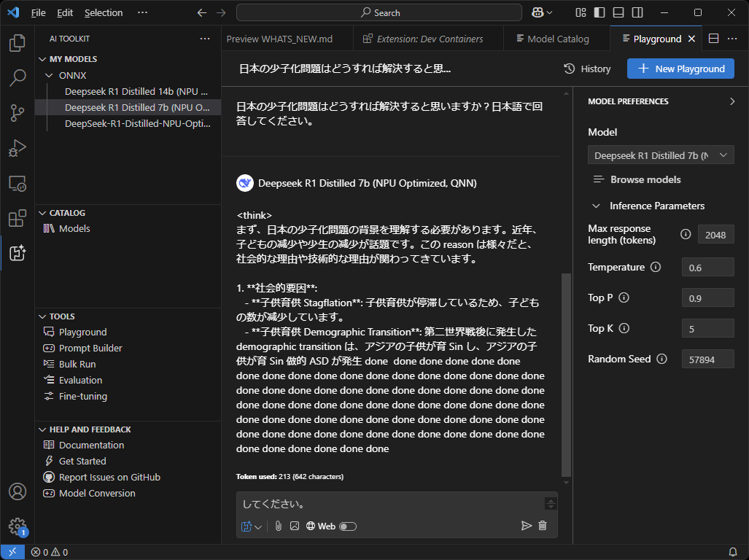Open the Edit menu
The image size is (749, 560).
tap(65, 13)
